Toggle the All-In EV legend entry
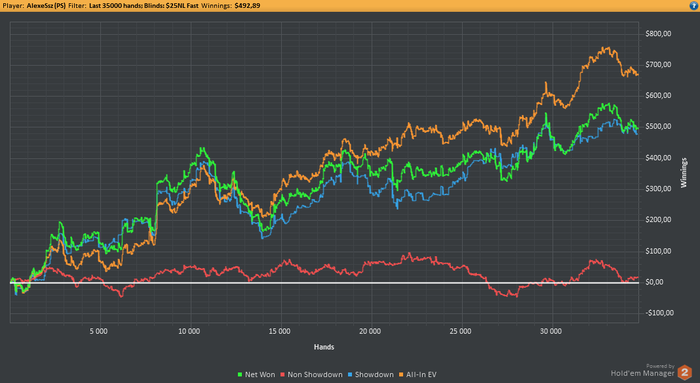This screenshot has height=383, width=700. click(417, 375)
